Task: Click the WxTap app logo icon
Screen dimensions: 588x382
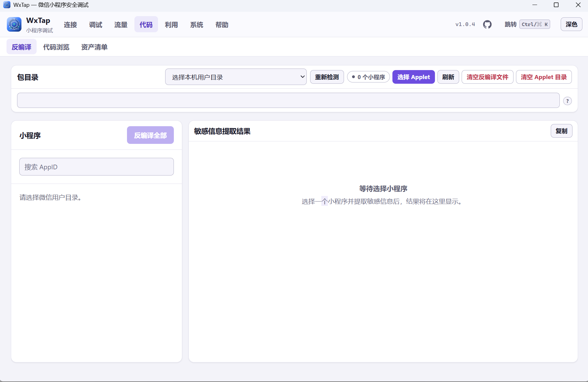Action: click(x=14, y=24)
